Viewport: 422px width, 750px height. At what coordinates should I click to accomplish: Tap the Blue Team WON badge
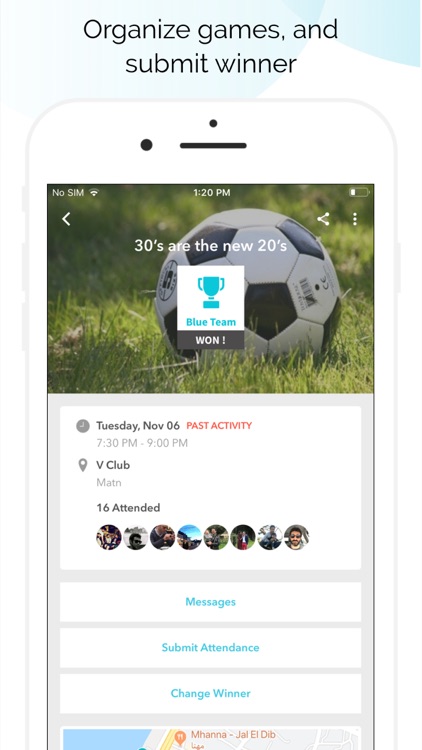211,307
